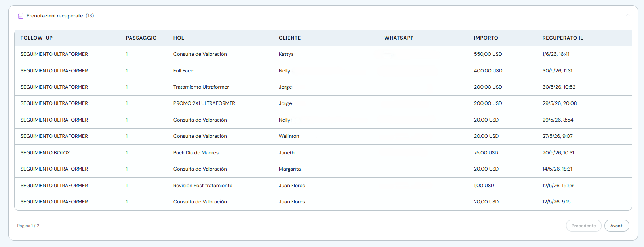Screen dimensions: 644x247
Task: Click the Revisión Post tratamiento cell
Action: point(203,186)
